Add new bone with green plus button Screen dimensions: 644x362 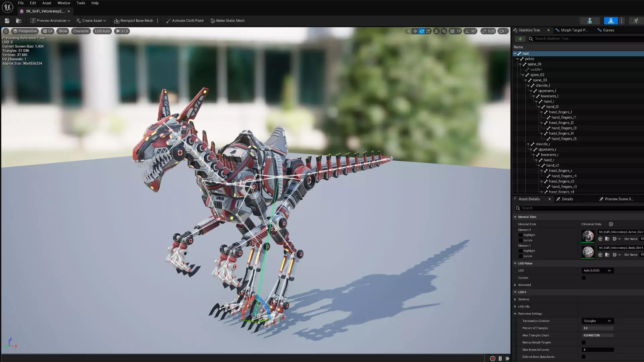tap(520, 39)
